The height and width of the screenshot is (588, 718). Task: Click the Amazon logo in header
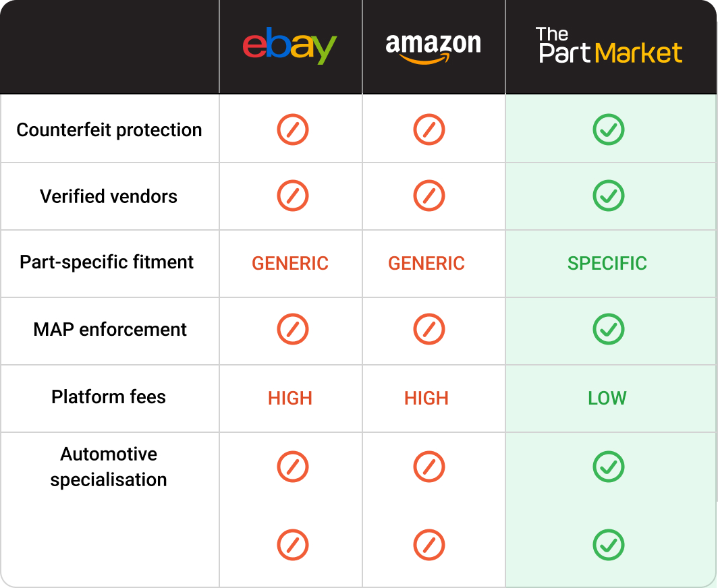point(433,47)
